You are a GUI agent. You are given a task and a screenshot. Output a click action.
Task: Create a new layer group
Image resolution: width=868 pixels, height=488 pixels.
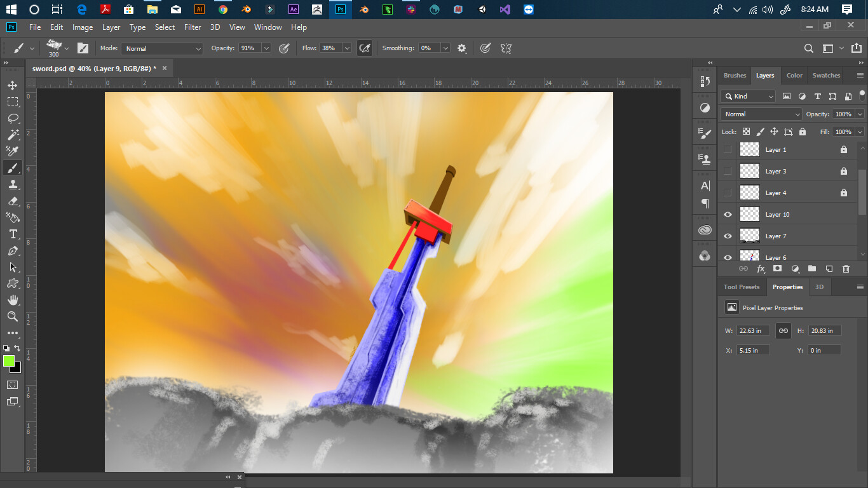(x=811, y=269)
